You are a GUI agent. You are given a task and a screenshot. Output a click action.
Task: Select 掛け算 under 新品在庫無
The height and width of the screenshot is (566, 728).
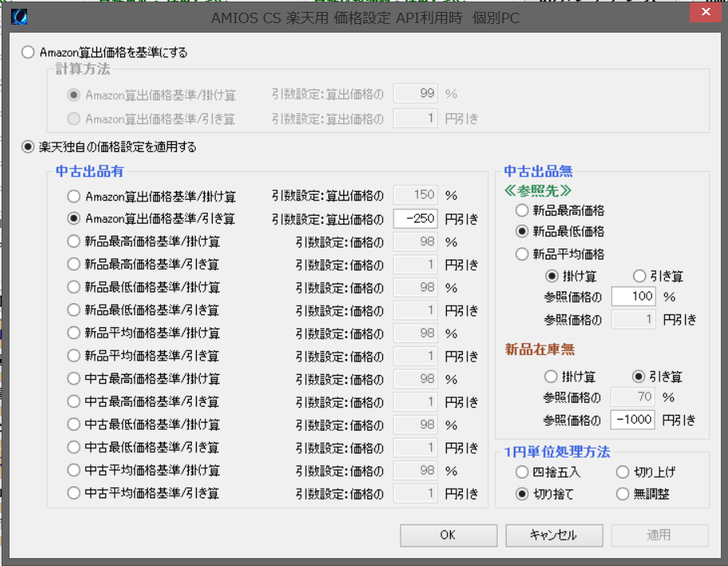pyautogui.click(x=551, y=377)
